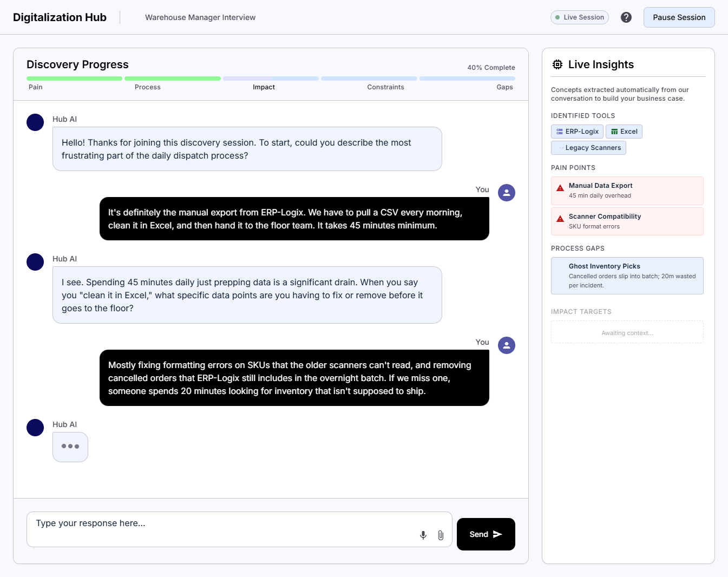Click Hub AI avatar next to typing indicator
The width and height of the screenshot is (728, 577).
coord(35,428)
